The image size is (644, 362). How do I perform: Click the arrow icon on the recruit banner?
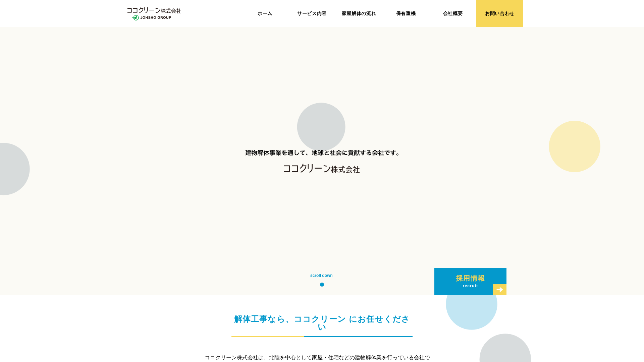click(499, 289)
